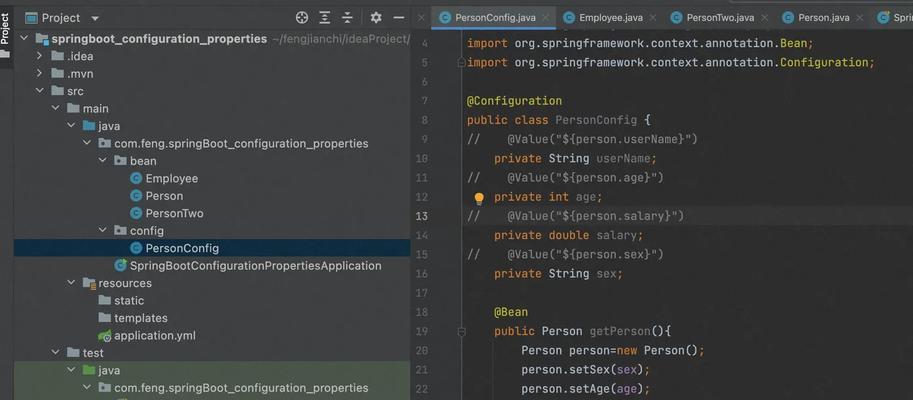Click PersonConfig class name on line 8
The image size is (913, 400).
[x=596, y=120]
